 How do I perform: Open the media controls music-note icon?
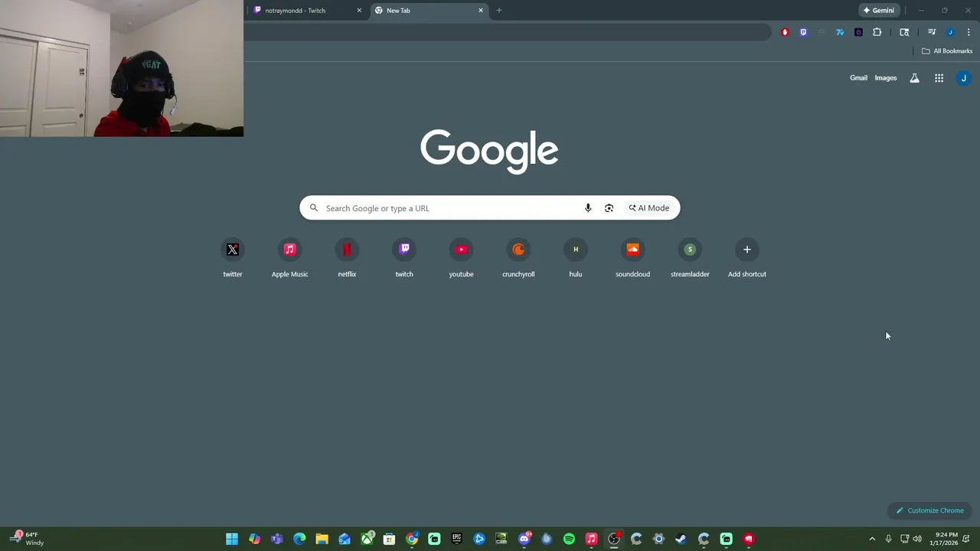932,32
